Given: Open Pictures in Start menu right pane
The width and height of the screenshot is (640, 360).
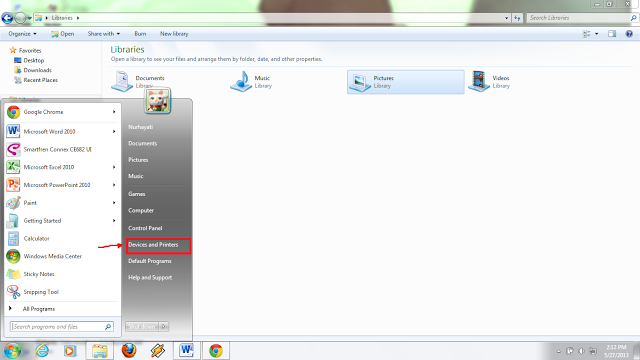Looking at the screenshot, I should click(x=138, y=160).
